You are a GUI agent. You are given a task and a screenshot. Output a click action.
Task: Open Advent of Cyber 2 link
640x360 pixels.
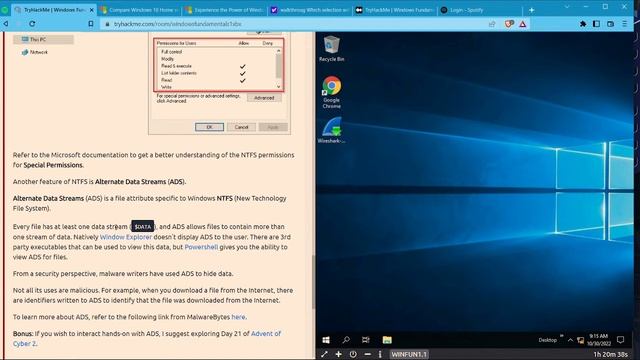tap(147, 338)
